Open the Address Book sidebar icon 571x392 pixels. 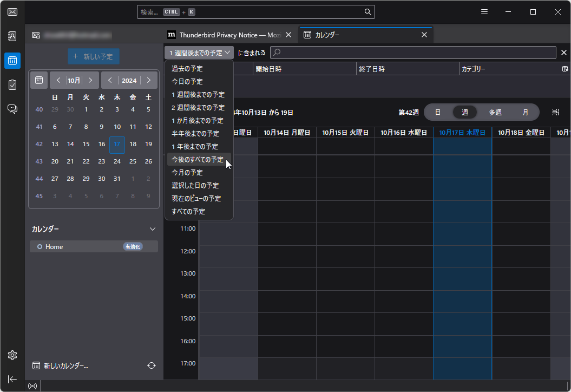point(12,36)
